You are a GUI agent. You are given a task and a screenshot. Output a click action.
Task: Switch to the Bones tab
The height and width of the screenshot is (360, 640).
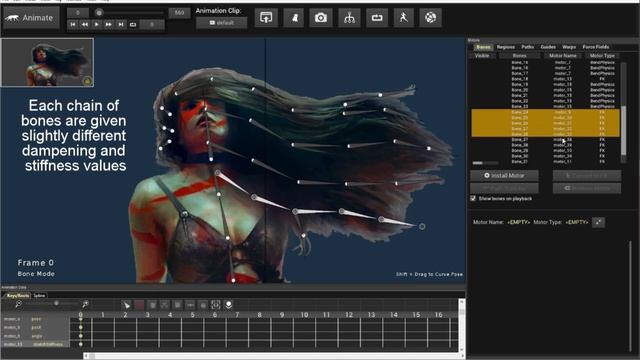point(483,47)
